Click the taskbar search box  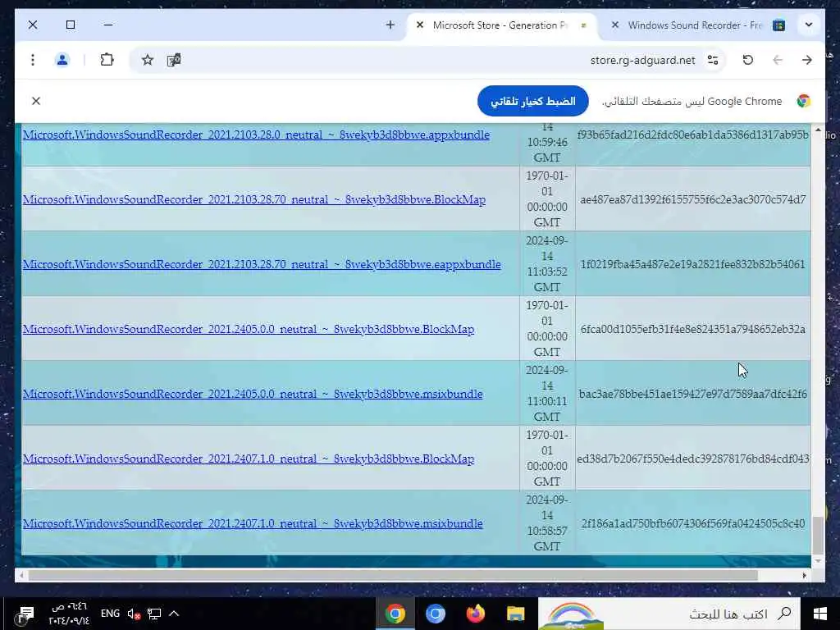pos(669,614)
